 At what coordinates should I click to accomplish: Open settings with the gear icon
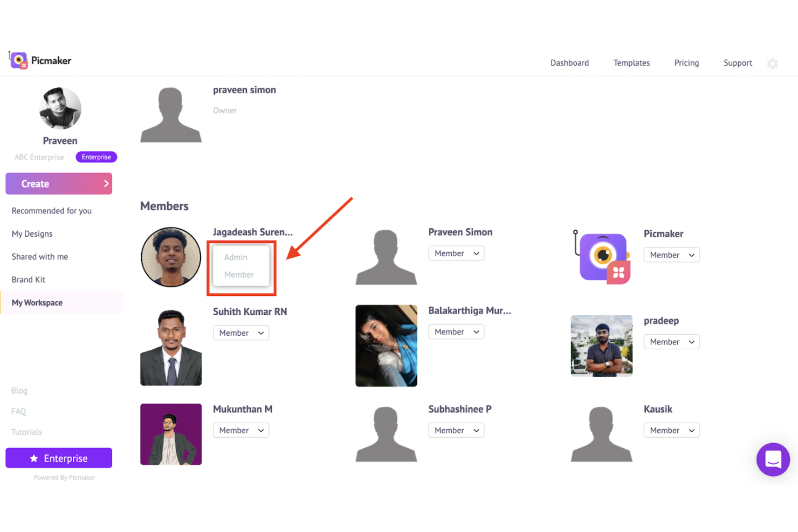coord(772,63)
